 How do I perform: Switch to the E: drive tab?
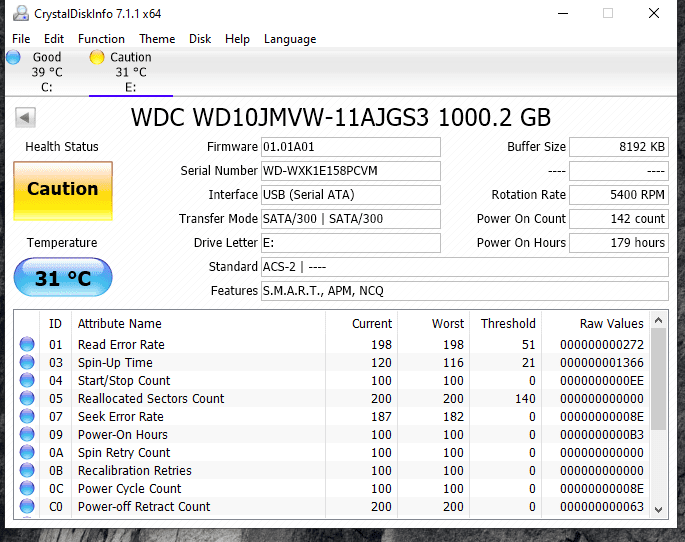131,72
